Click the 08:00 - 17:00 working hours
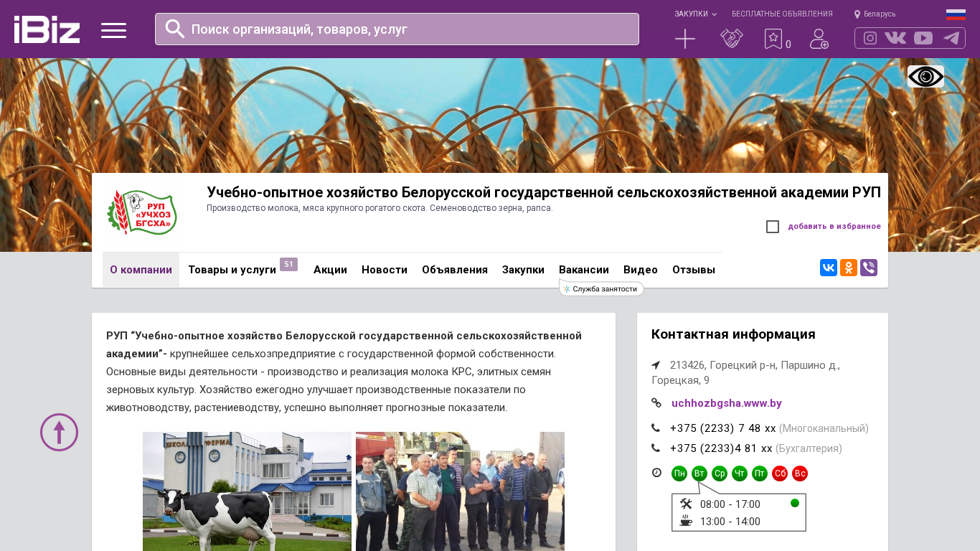Screen dimensions: 980x551 (x=730, y=504)
